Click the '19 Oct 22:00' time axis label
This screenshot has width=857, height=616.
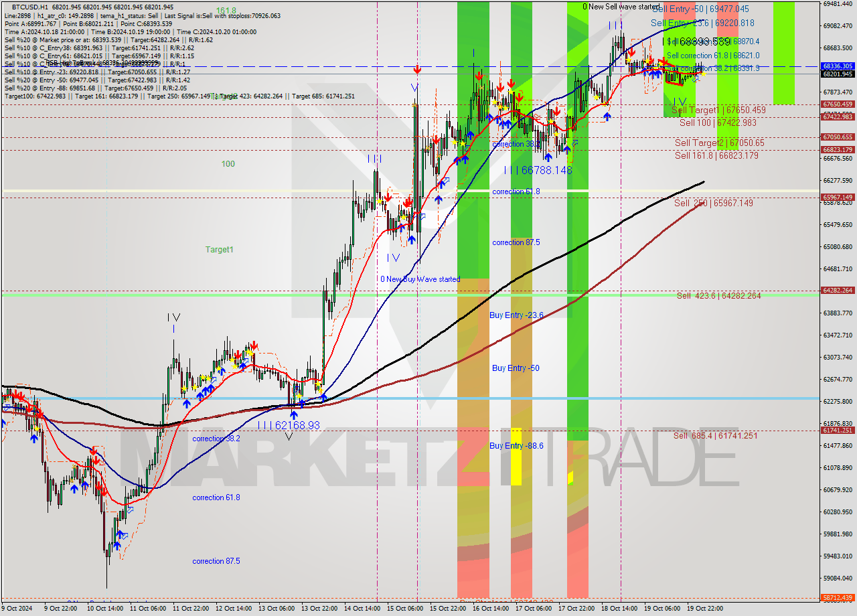click(x=704, y=609)
